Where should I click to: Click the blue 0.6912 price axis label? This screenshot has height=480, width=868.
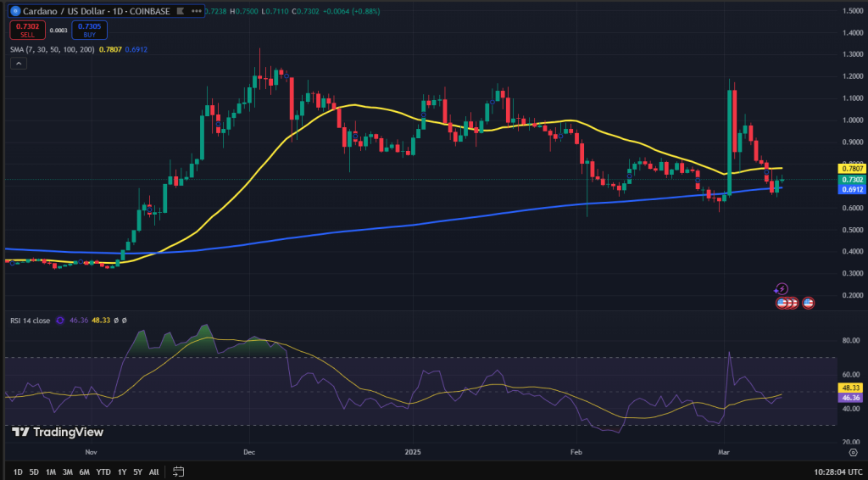(853, 190)
